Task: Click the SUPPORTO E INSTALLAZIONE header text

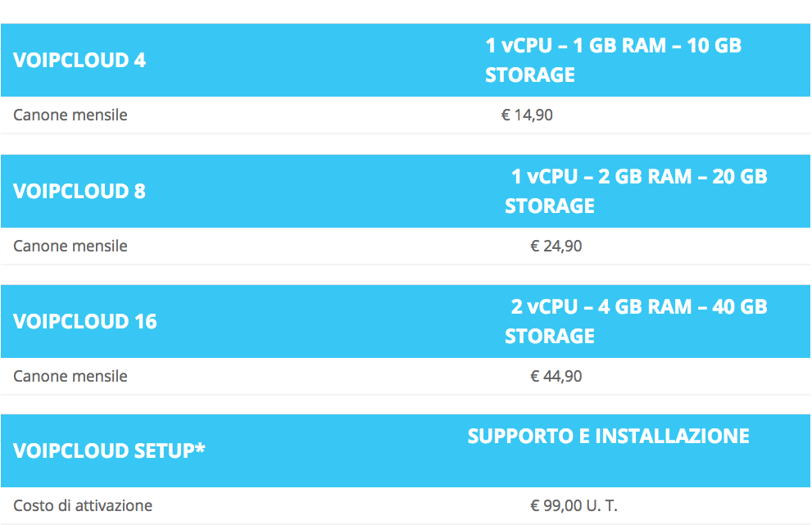Action: tap(608, 437)
